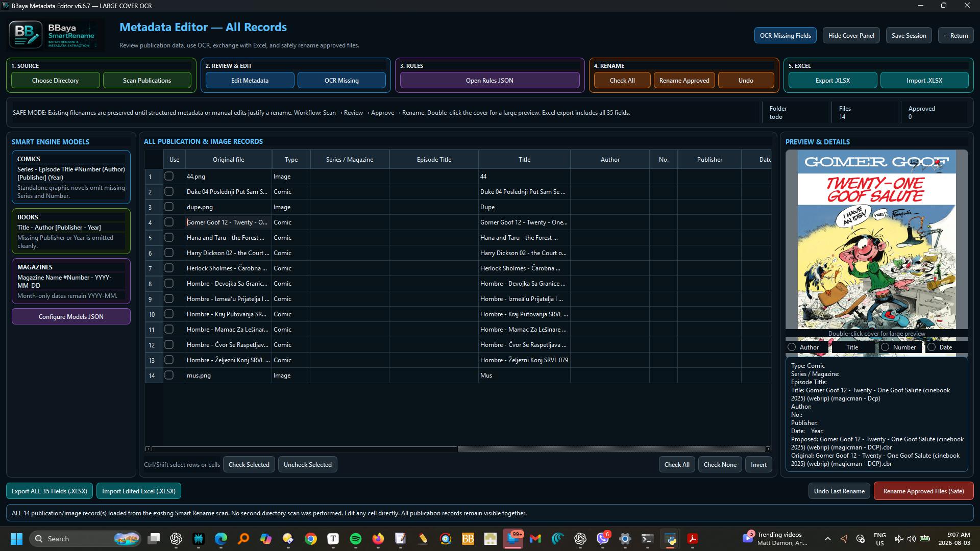Click Import .XLSX in Excel section
The height and width of the screenshot is (551, 980).
(924, 80)
